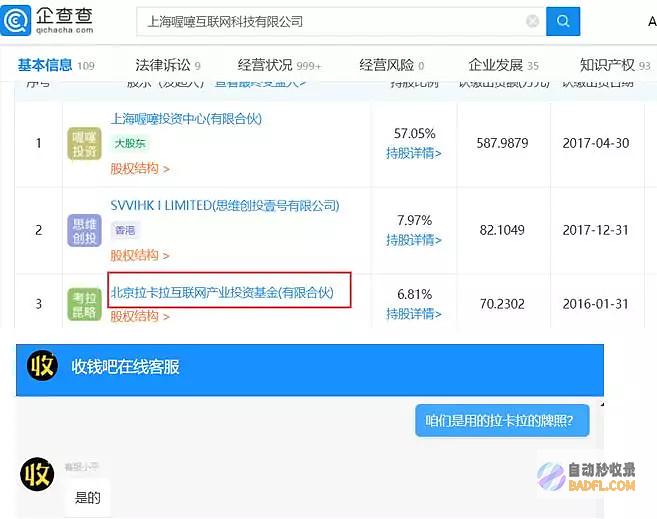Switch to the 经营状况 tab
The image size is (657, 519).
coord(279,65)
